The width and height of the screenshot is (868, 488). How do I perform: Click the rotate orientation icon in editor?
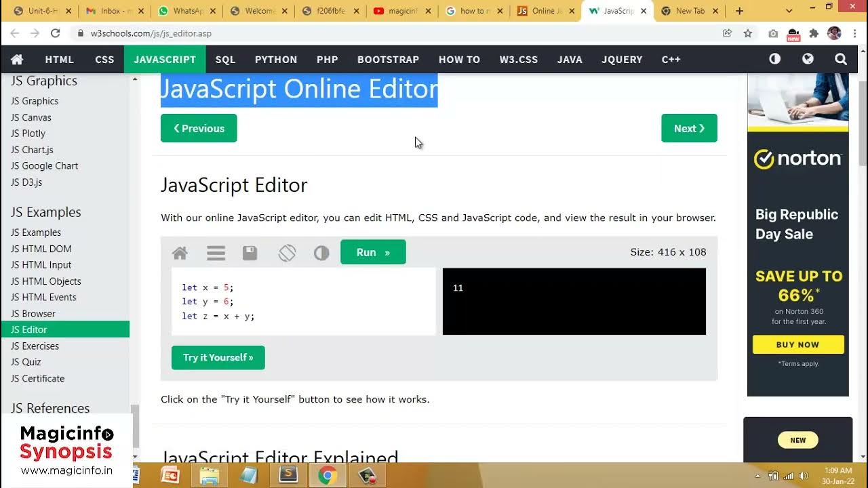pos(287,253)
